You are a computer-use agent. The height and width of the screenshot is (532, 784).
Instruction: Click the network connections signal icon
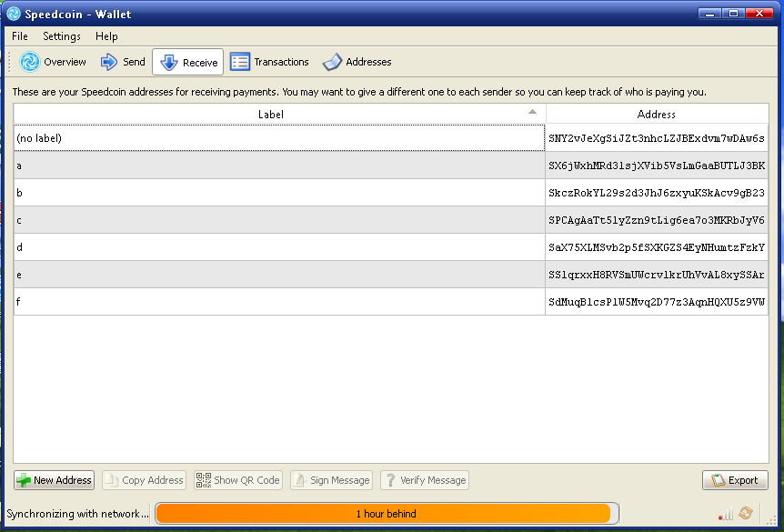tap(726, 514)
